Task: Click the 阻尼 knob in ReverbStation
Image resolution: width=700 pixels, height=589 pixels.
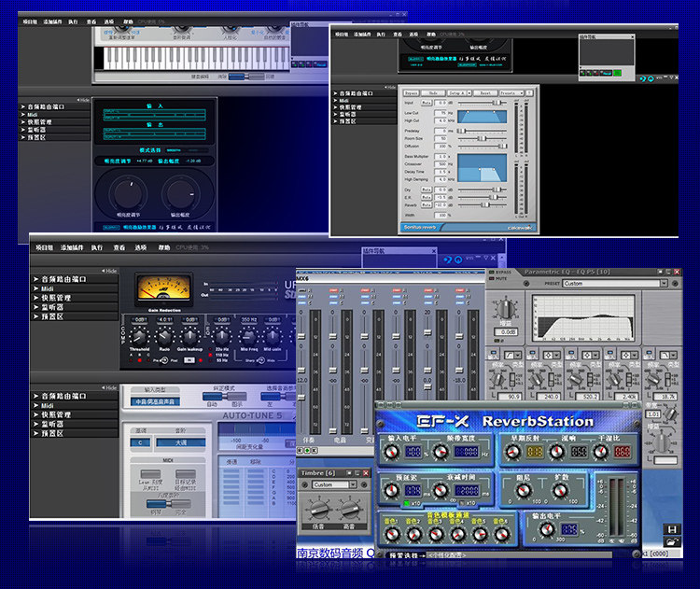Action: click(x=524, y=491)
